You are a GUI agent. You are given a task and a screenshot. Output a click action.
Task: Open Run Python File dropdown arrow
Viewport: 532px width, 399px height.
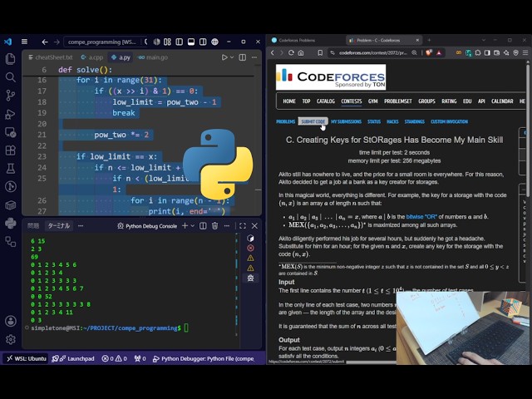tap(232, 57)
